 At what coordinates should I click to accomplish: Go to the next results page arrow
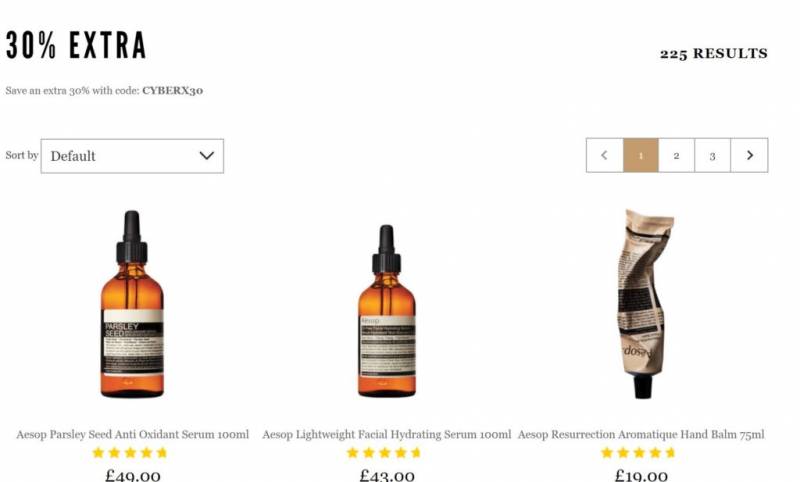click(749, 155)
